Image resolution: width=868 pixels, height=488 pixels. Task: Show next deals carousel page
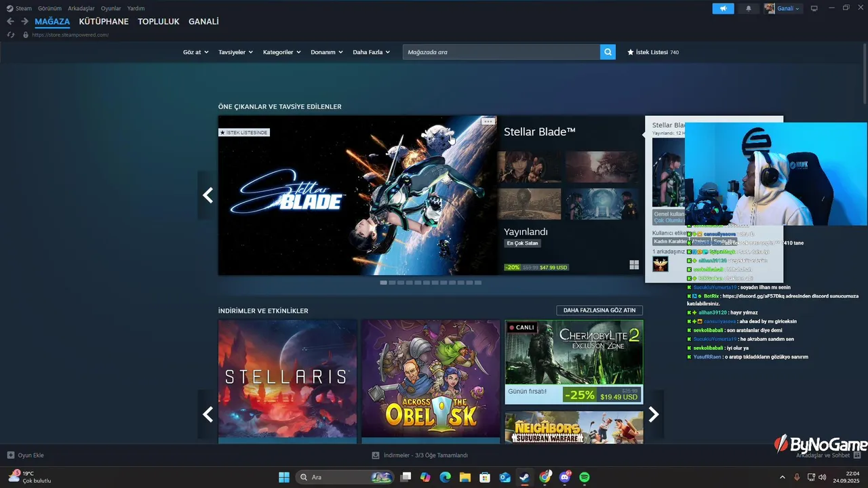pos(654,414)
